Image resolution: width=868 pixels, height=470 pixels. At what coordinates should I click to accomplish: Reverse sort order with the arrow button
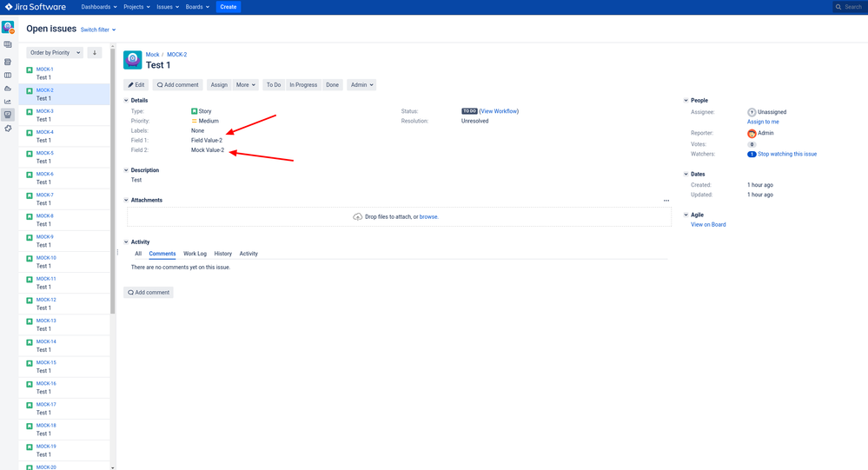point(95,53)
